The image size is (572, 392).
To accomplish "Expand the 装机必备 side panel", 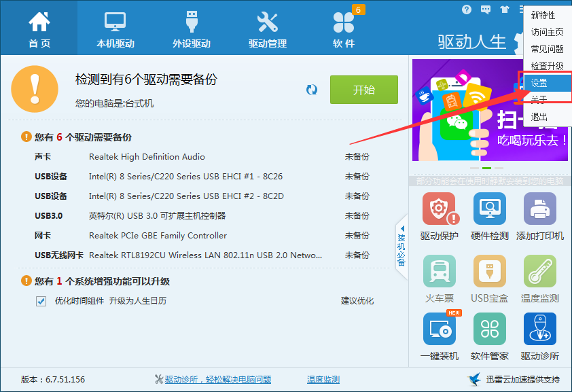I will coord(401,247).
